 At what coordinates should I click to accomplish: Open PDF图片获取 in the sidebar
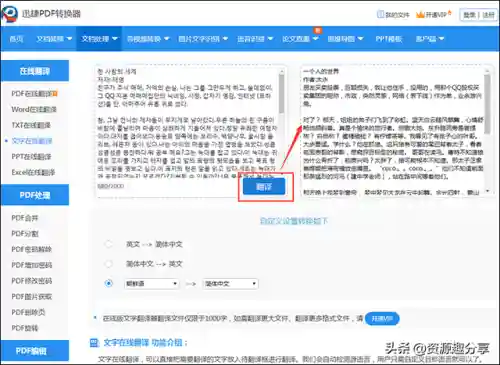tap(32, 296)
